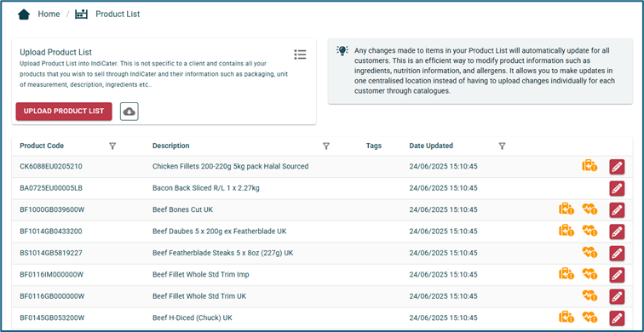
Task: Click the lightbulb tip icon
Action: (x=342, y=50)
